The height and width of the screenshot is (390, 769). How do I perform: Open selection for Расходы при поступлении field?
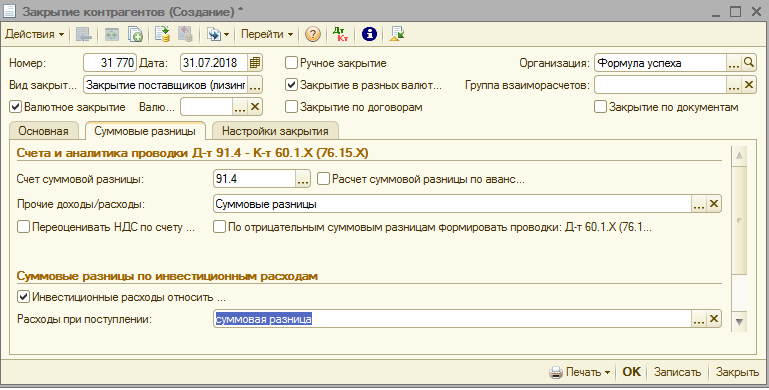click(x=699, y=319)
